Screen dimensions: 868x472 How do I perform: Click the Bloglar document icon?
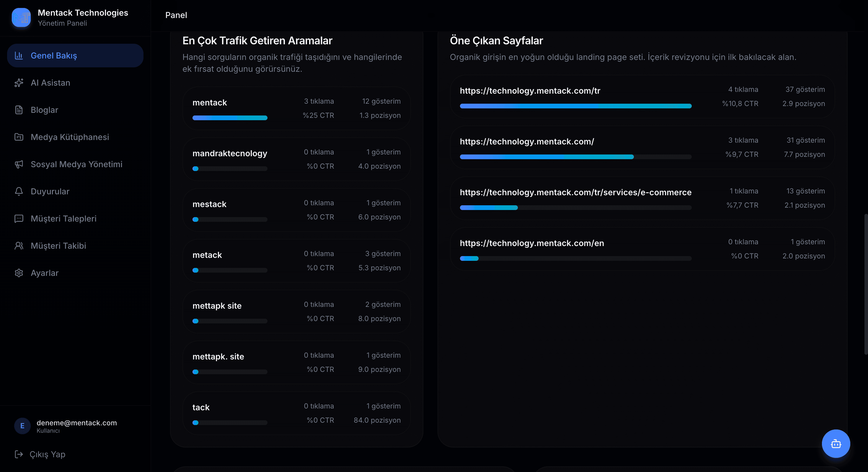pyautogui.click(x=19, y=110)
